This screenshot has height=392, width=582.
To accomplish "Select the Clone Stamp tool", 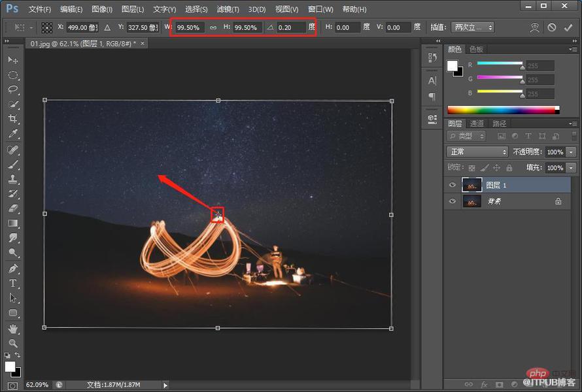I will click(x=13, y=179).
